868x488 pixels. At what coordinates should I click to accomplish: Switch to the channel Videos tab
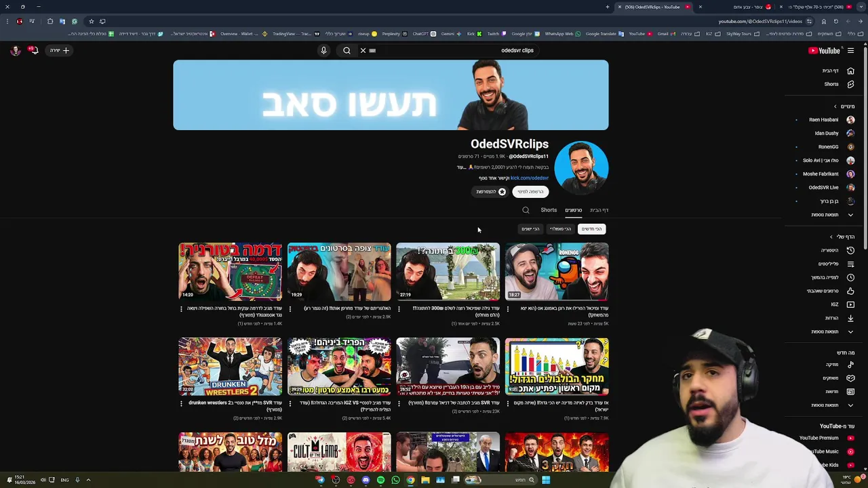pos(573,210)
